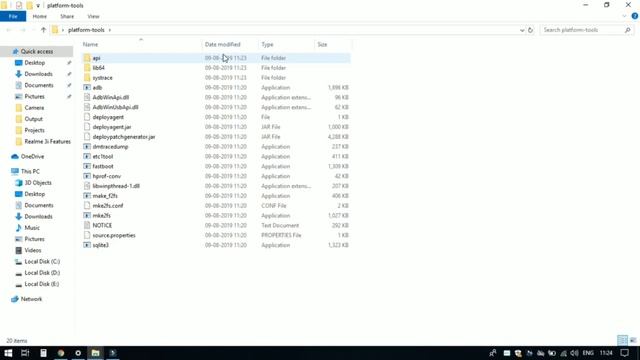The height and width of the screenshot is (360, 640).
Task: Open Local Disk (E:) in sidebar
Action: pos(42,284)
